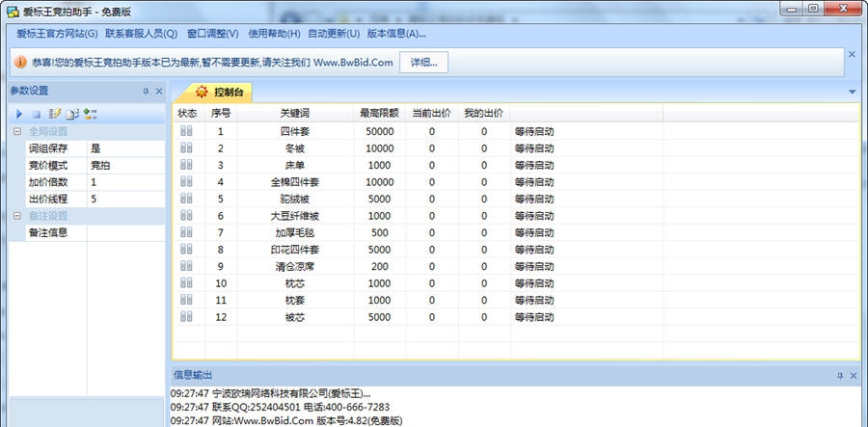Toggle status icon of keyword 冬被 row

pyautogui.click(x=186, y=148)
